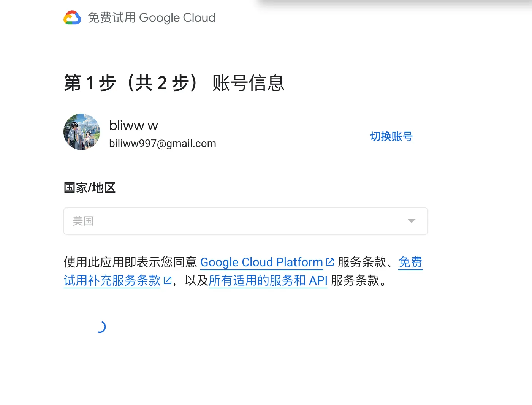
Task: Click the 免费试用 Google Cloud header title
Action: pos(151,18)
